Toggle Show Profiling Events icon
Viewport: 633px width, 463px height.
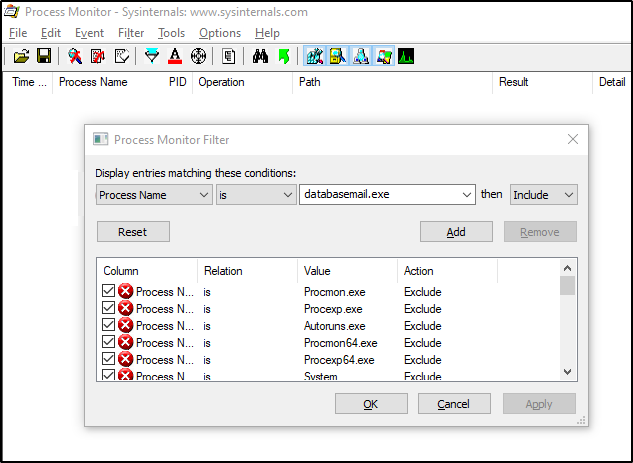[x=406, y=56]
